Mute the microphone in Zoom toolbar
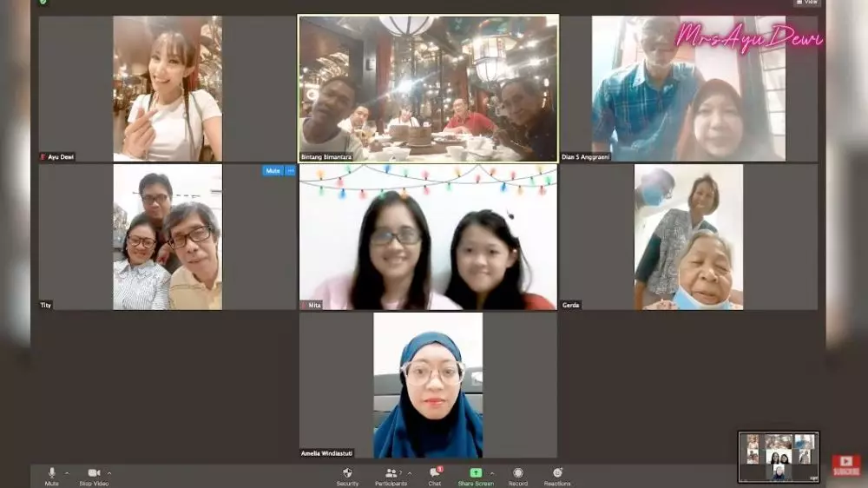 click(51, 476)
